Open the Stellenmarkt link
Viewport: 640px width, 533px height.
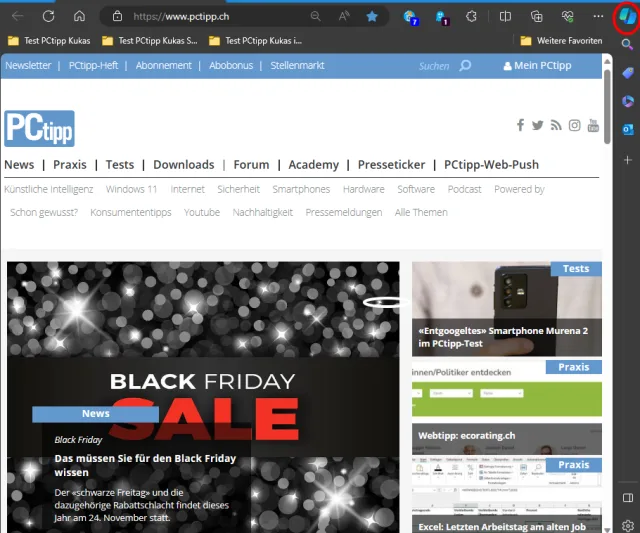297,65
